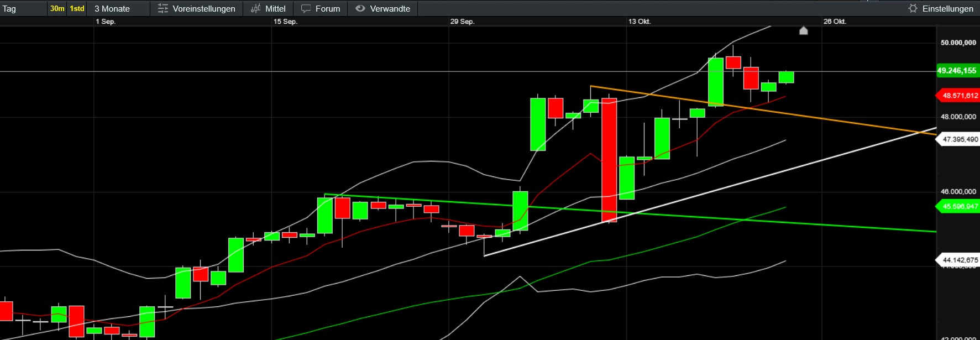Click the red 48.571,612 price arrow tag
Image resolution: width=980 pixels, height=340 pixels.
(959, 96)
